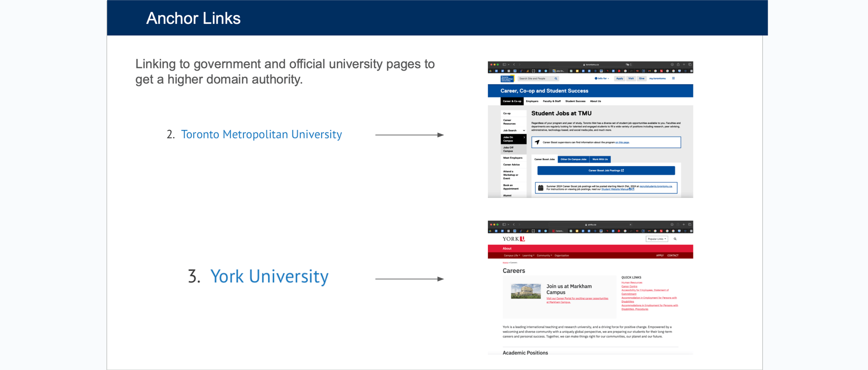
Task: Open the hamburger menu on TMU page
Action: (x=673, y=79)
